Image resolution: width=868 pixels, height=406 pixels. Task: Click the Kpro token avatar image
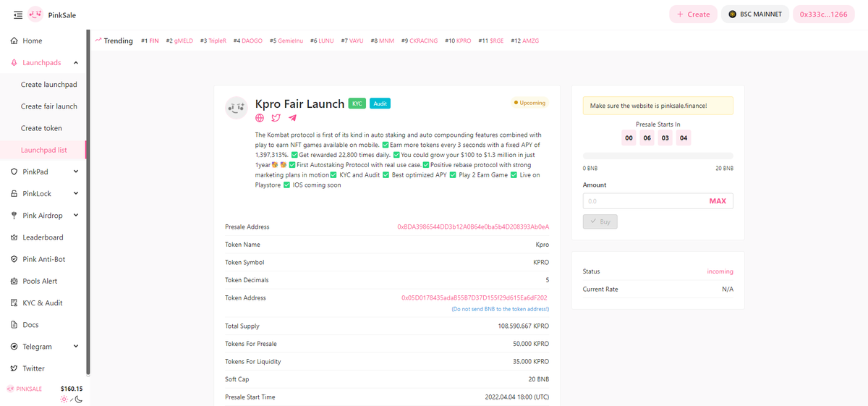[237, 108]
